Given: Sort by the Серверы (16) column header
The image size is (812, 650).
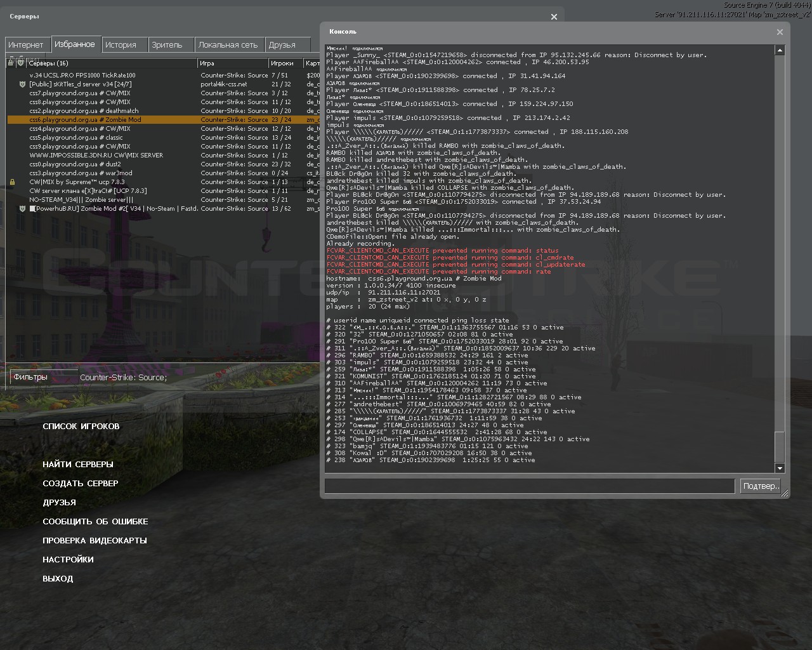Looking at the screenshot, I should coord(112,63).
